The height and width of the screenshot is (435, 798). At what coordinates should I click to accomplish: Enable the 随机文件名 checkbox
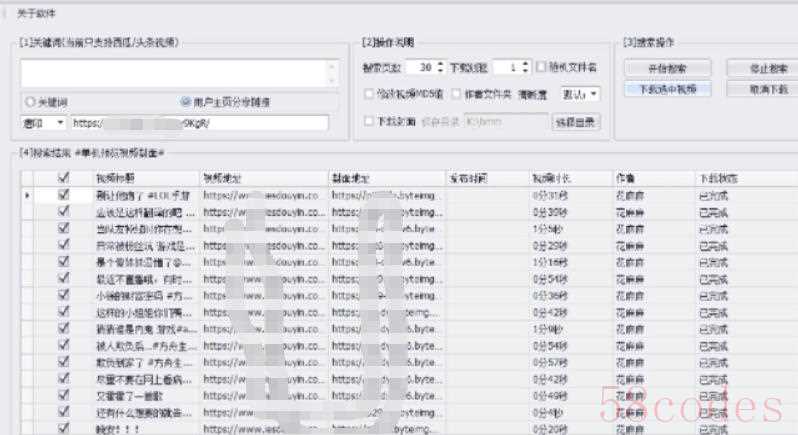point(541,67)
